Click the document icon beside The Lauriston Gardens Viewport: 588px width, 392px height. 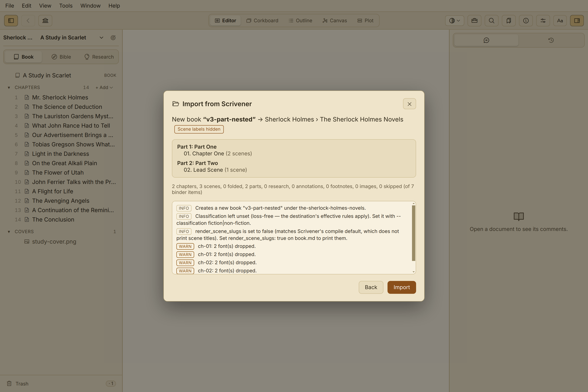pyautogui.click(x=27, y=116)
